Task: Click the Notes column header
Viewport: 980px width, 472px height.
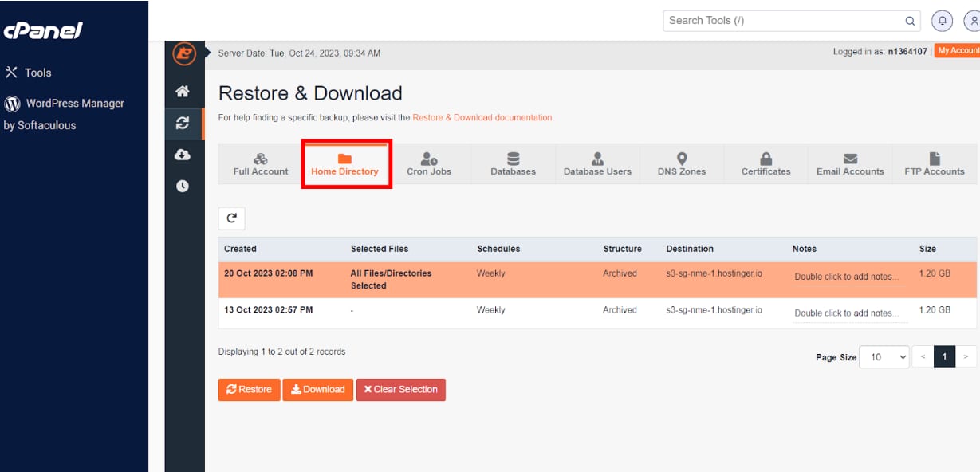Action: [x=805, y=249]
